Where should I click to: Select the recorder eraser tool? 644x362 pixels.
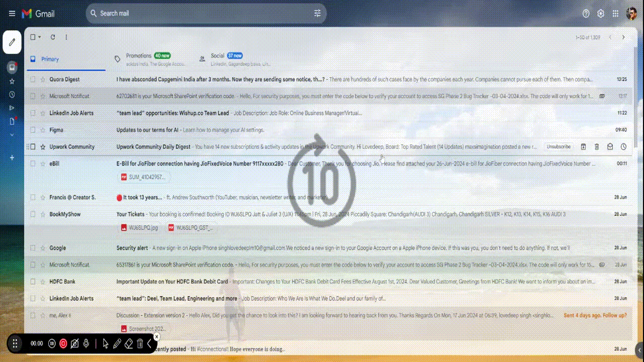[129, 344]
